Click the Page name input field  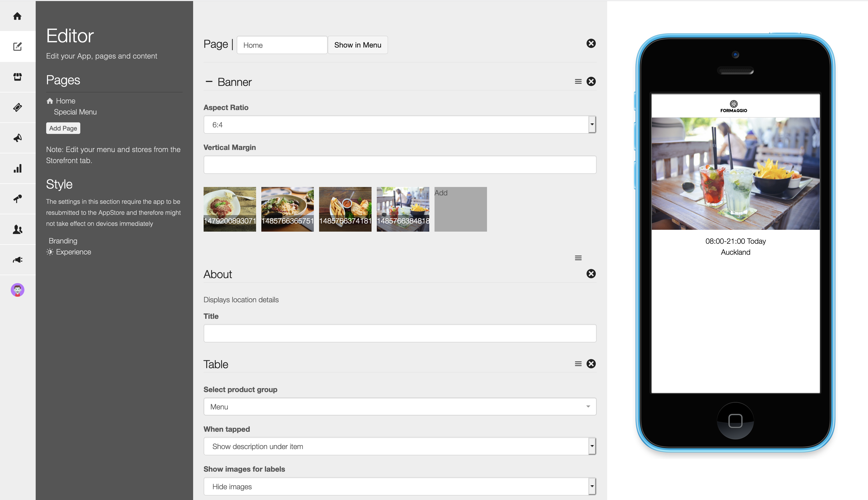[281, 45]
